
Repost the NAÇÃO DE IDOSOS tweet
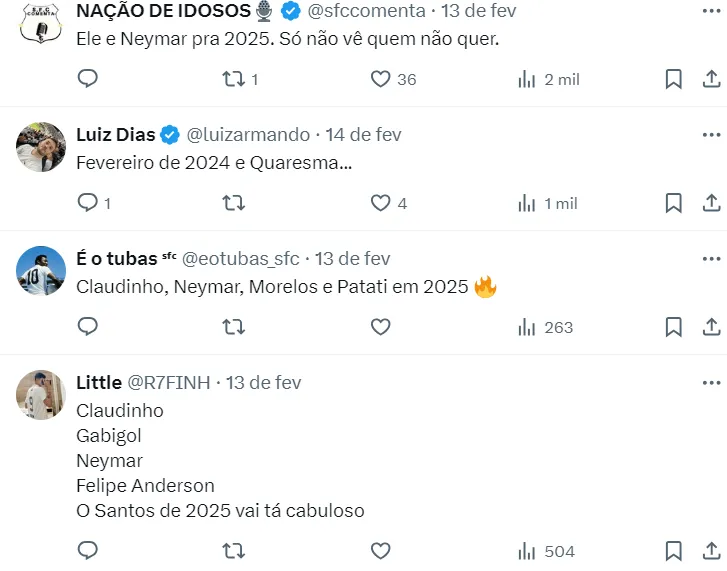click(234, 79)
